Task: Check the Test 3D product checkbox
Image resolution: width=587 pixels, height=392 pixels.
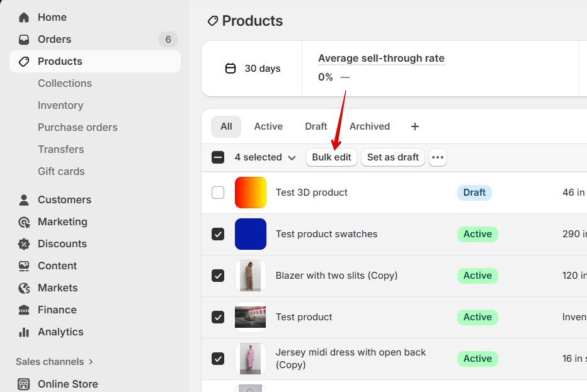Action: [x=218, y=193]
